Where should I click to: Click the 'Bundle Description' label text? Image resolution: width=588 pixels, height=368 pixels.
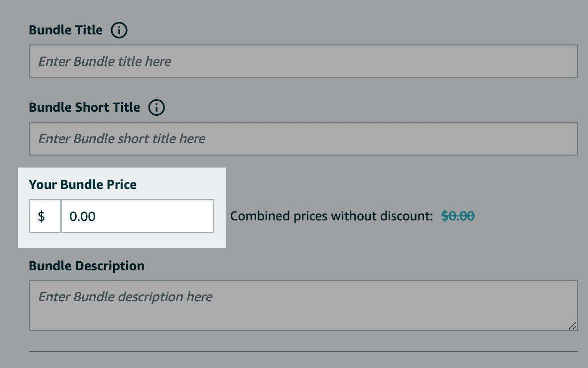[x=87, y=266]
